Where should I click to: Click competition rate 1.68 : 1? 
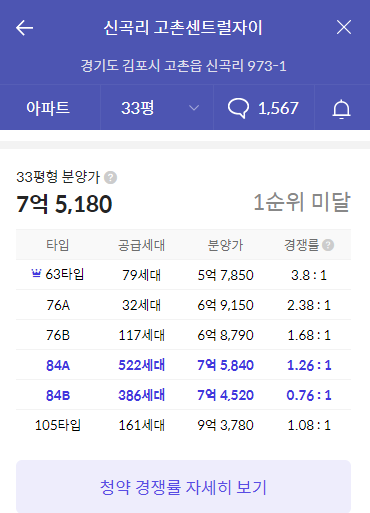click(x=309, y=335)
